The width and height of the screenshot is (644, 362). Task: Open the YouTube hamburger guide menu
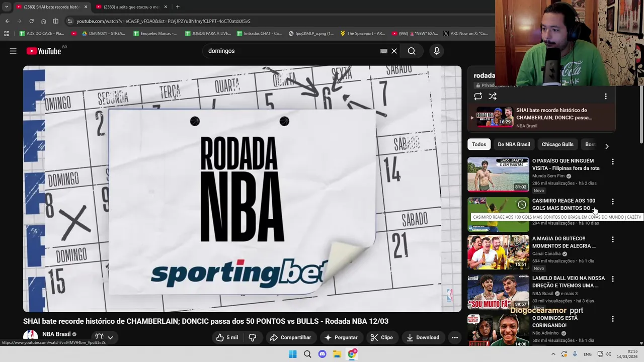(13, 51)
